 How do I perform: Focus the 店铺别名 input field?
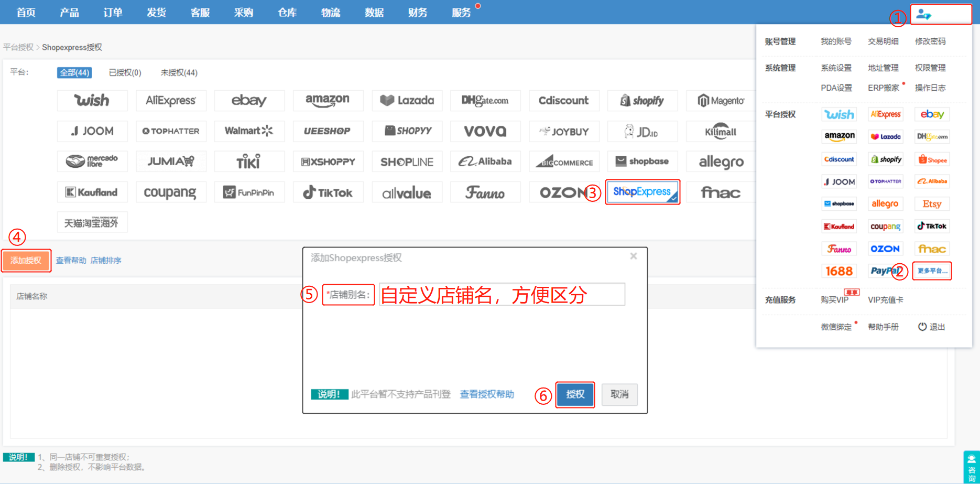pos(502,294)
